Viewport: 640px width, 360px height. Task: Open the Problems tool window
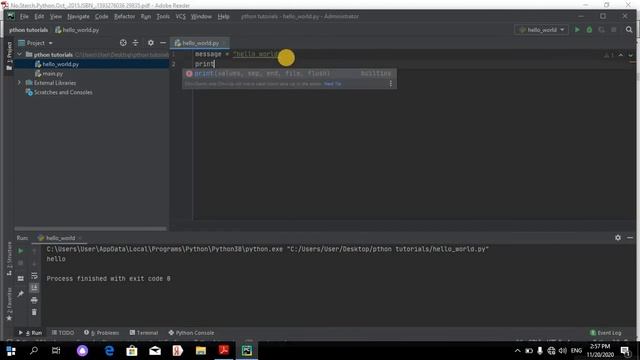click(102, 333)
